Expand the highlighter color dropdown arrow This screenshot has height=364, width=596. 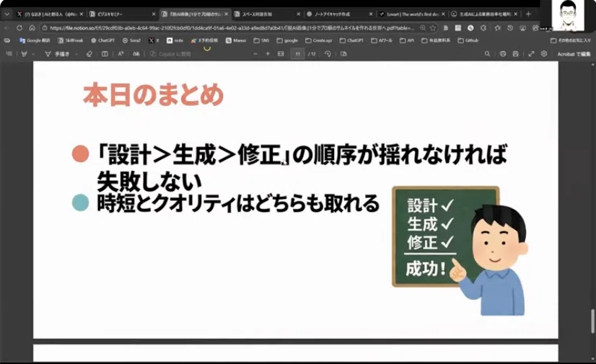33,54
